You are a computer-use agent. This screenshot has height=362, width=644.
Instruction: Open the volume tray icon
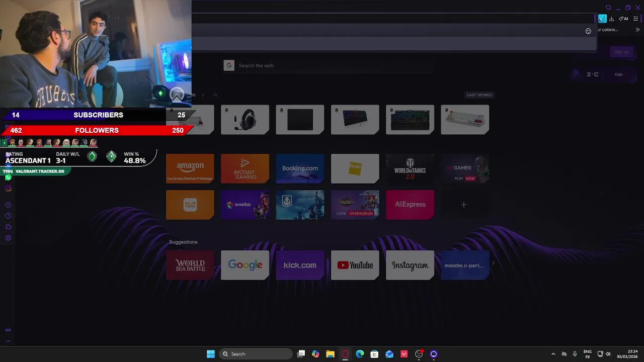click(x=608, y=354)
